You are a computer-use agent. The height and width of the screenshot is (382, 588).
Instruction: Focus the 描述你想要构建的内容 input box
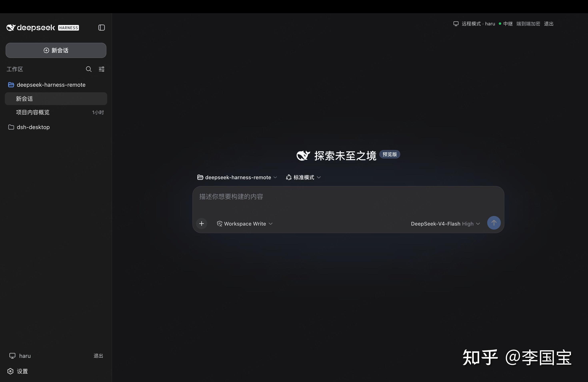348,201
